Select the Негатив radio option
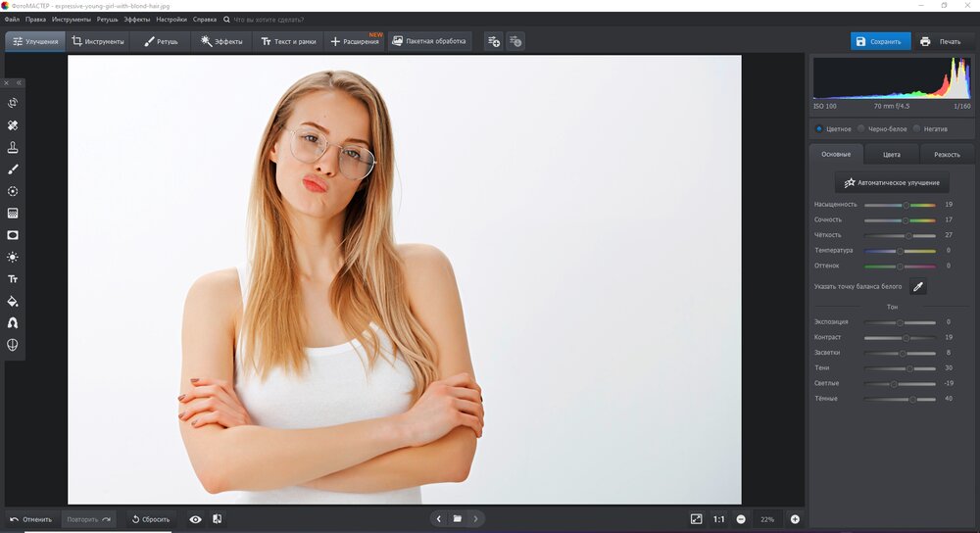980x533 pixels. (x=916, y=128)
